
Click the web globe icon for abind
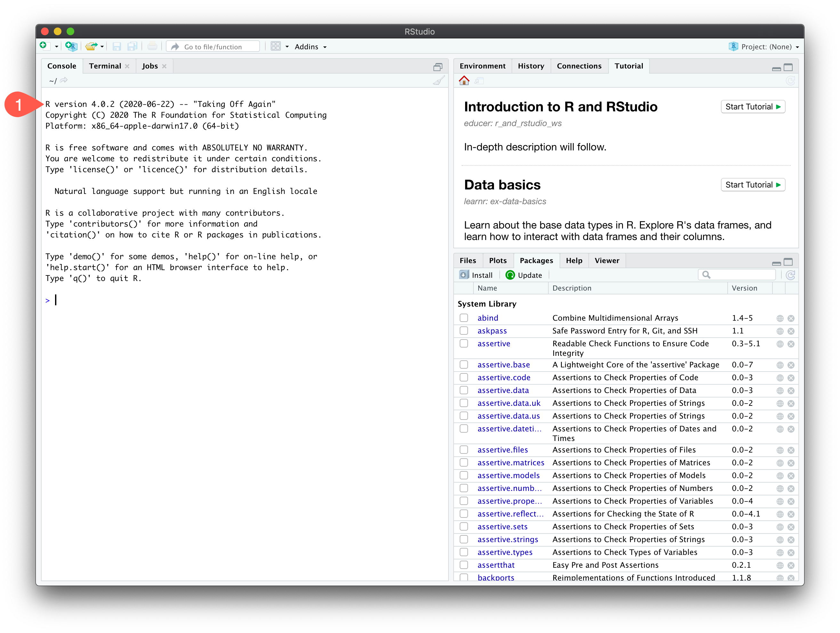click(x=779, y=318)
